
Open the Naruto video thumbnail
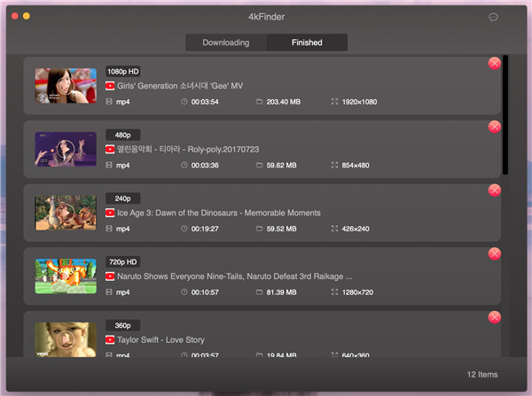(x=66, y=276)
